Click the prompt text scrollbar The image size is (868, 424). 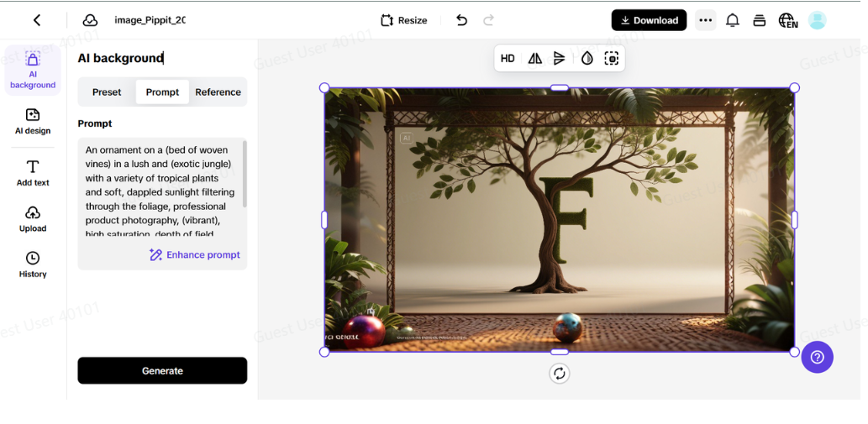pyautogui.click(x=245, y=174)
